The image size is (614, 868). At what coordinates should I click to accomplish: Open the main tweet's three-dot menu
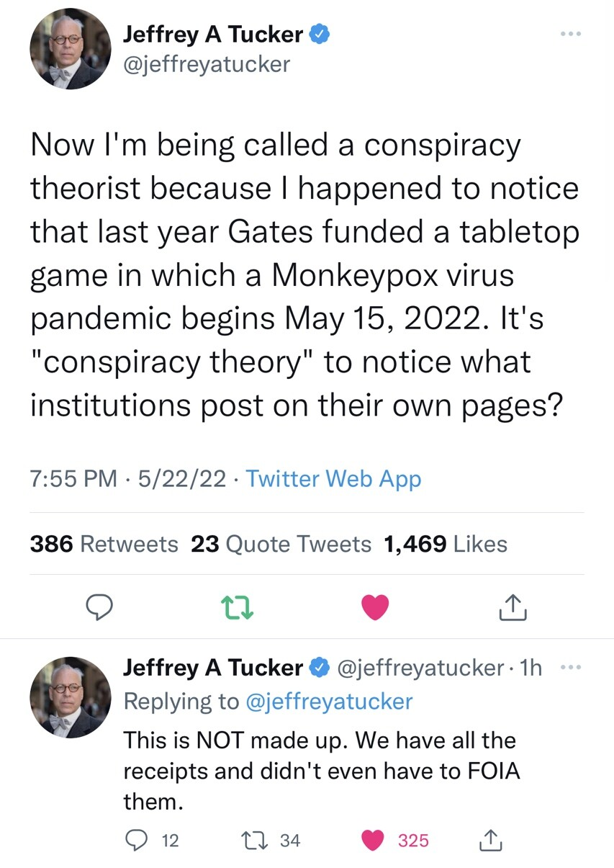pyautogui.click(x=572, y=35)
